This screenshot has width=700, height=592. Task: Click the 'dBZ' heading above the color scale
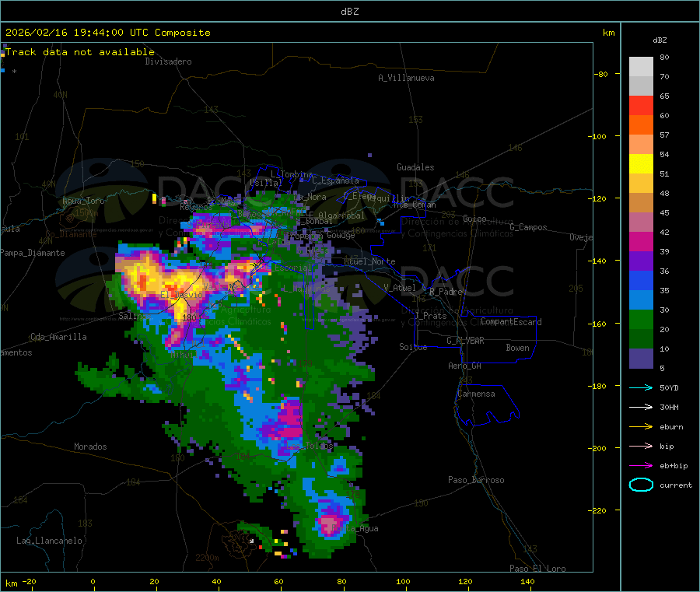tap(660, 40)
